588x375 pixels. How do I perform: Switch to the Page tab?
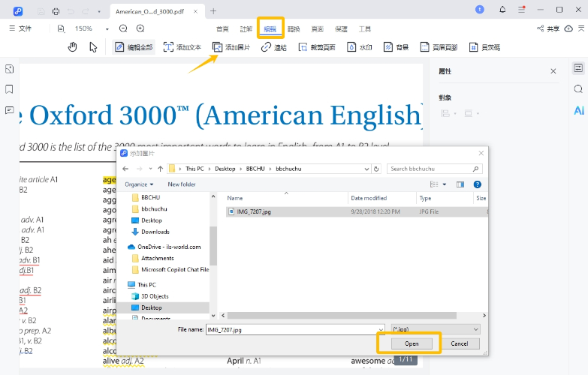[x=317, y=28]
